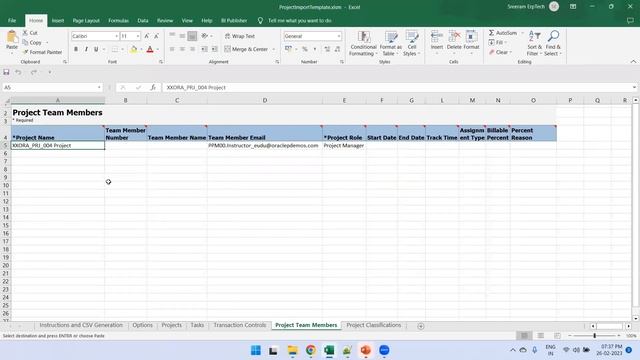Toggle Underline formatting

coord(96,49)
